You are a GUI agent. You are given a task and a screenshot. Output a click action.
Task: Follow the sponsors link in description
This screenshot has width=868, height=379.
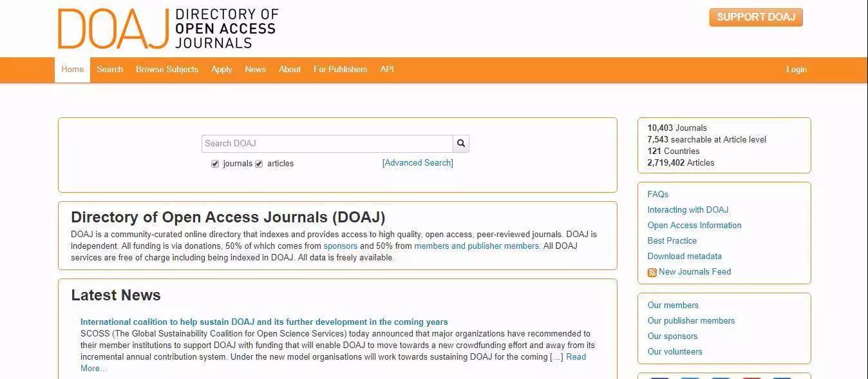[341, 246]
